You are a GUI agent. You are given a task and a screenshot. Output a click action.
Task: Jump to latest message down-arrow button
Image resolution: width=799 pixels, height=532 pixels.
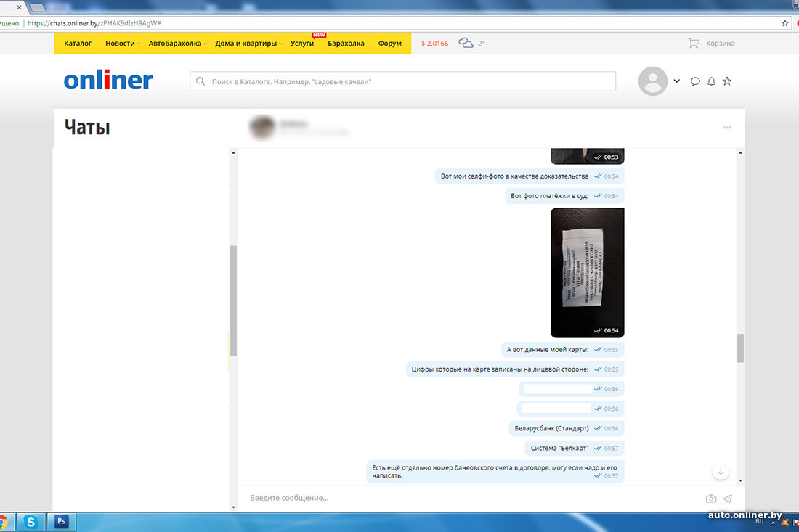(721, 472)
